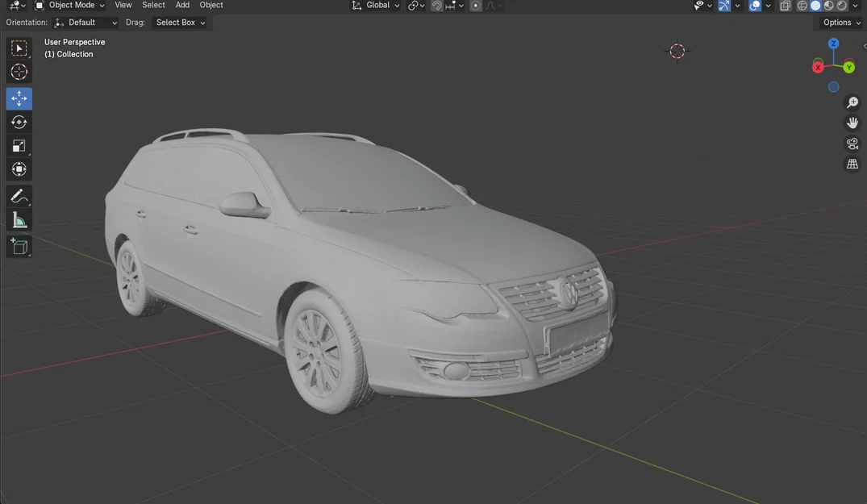This screenshot has height=504, width=867.
Task: Open the Add menu
Action: tap(182, 5)
